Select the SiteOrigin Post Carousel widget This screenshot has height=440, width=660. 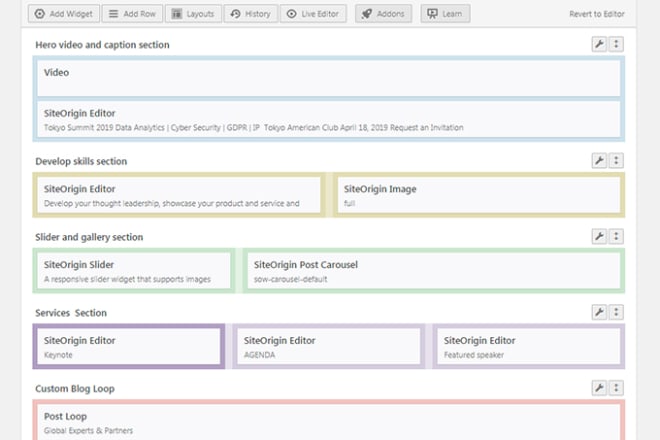[x=434, y=271]
